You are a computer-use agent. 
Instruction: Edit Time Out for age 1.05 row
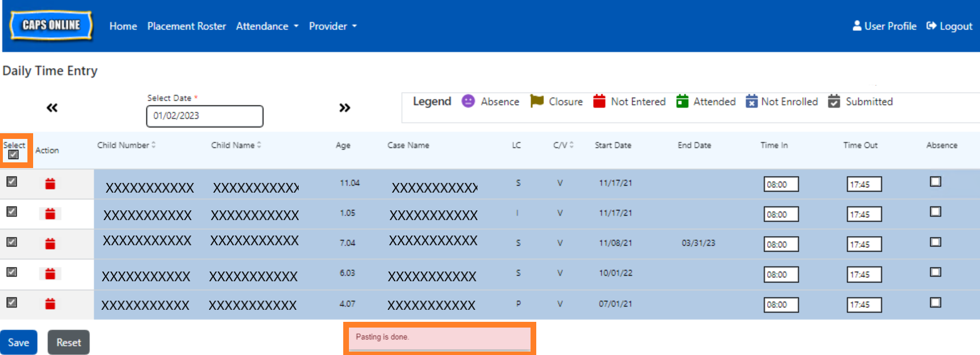[x=864, y=214]
